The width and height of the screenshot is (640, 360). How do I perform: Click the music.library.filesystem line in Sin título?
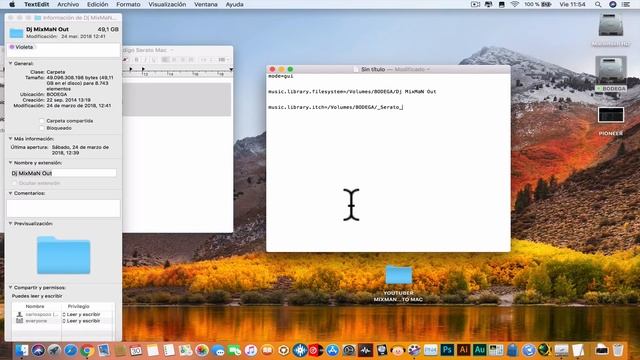[352, 92]
